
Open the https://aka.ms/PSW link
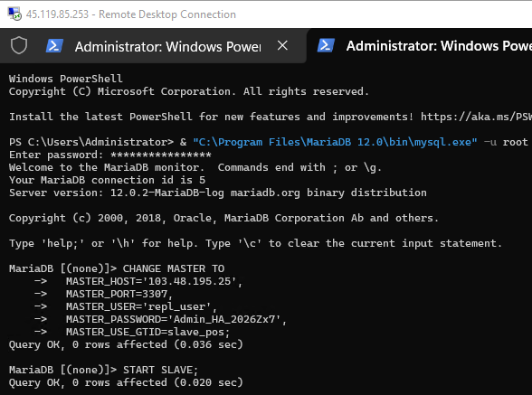pos(476,117)
